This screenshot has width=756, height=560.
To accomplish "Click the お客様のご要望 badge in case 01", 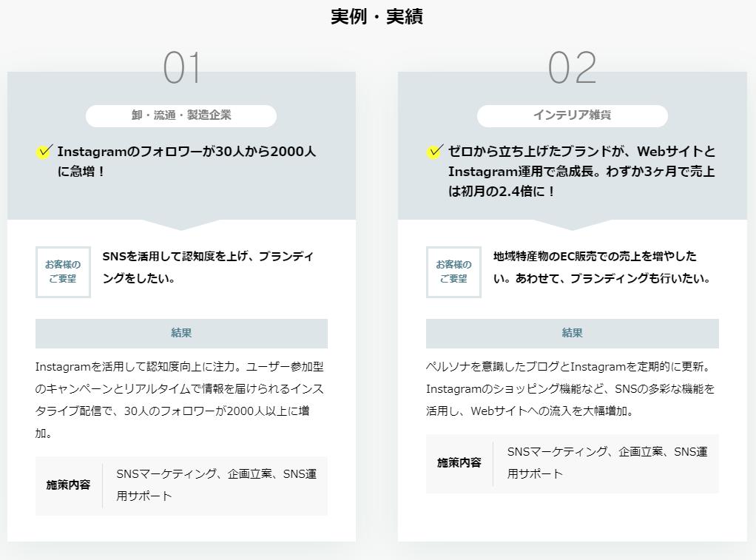I will 63,272.
